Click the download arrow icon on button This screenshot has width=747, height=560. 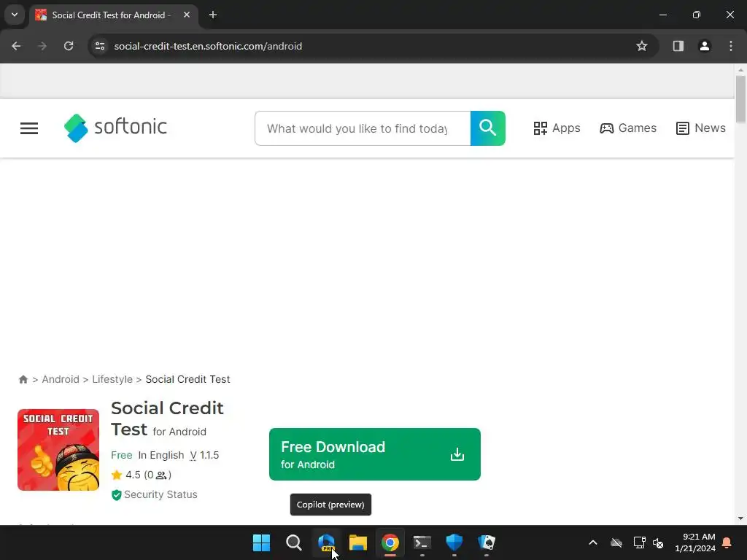pos(457,454)
